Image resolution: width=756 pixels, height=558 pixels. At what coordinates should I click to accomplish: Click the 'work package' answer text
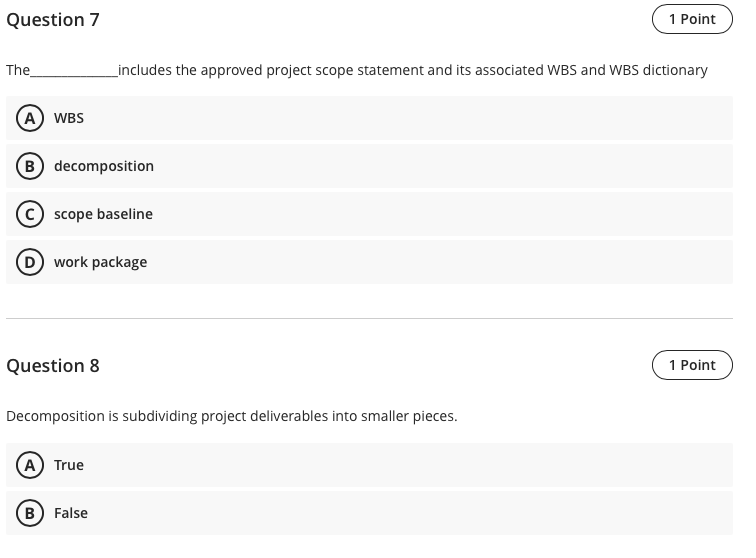click(100, 262)
